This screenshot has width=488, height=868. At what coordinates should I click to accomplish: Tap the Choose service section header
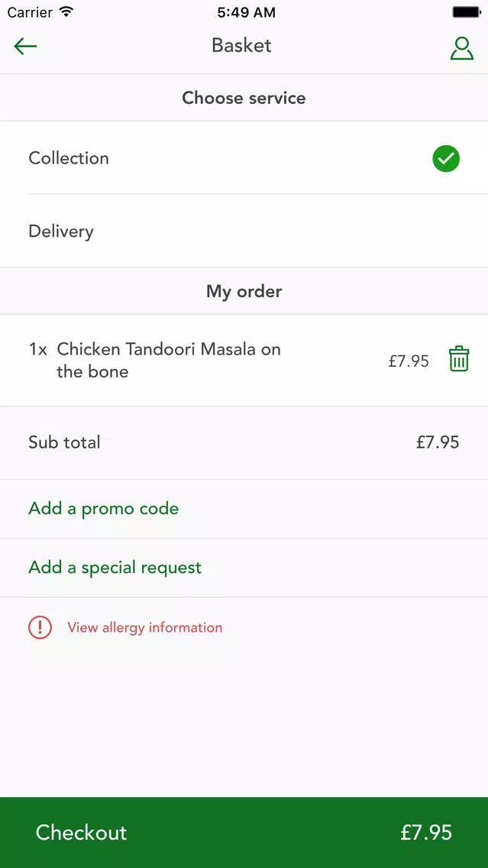[x=244, y=98]
